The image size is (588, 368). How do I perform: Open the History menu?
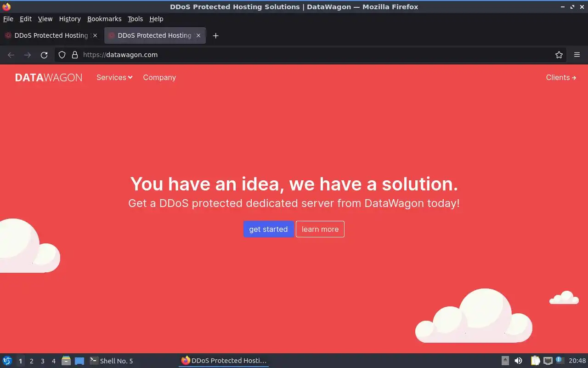(x=70, y=19)
